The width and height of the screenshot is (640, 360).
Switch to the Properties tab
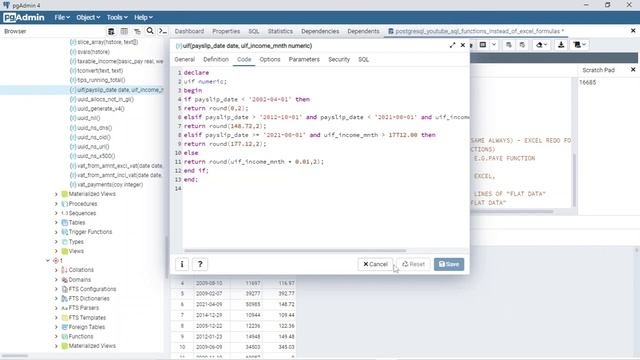click(x=226, y=31)
